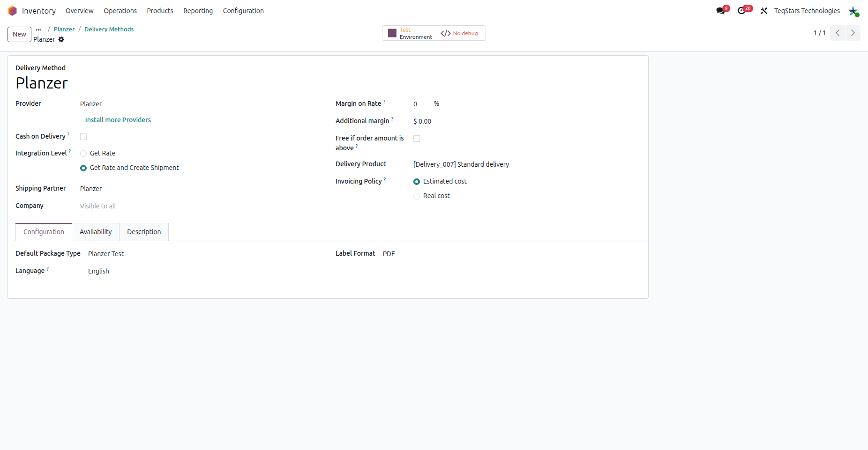The image size is (868, 450).
Task: Click the Inventory app logo icon
Action: (x=12, y=11)
